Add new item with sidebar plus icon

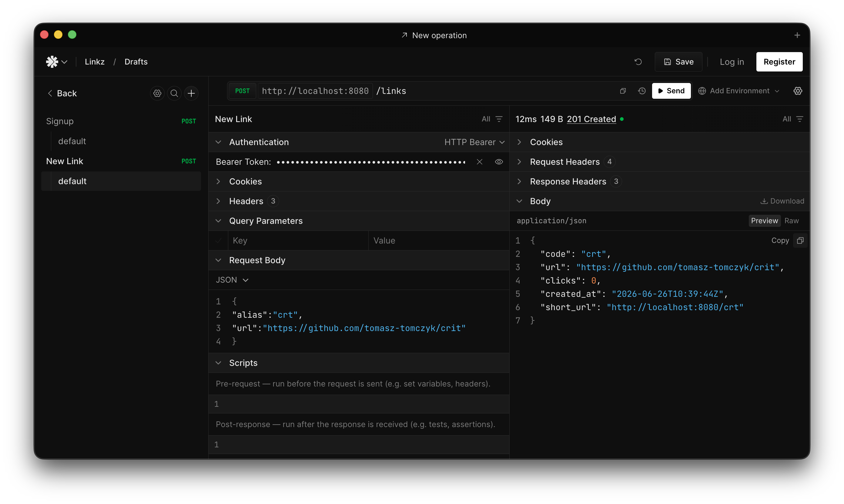click(x=191, y=93)
